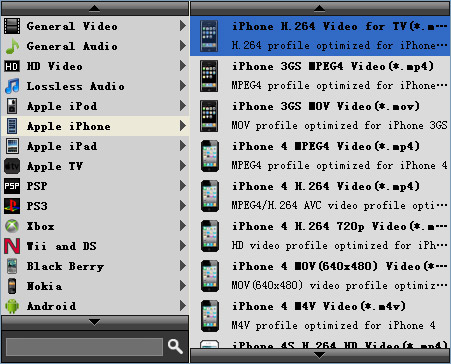Expand the Apple iPad submenu arrow
The height and width of the screenshot is (364, 451).
pos(182,146)
